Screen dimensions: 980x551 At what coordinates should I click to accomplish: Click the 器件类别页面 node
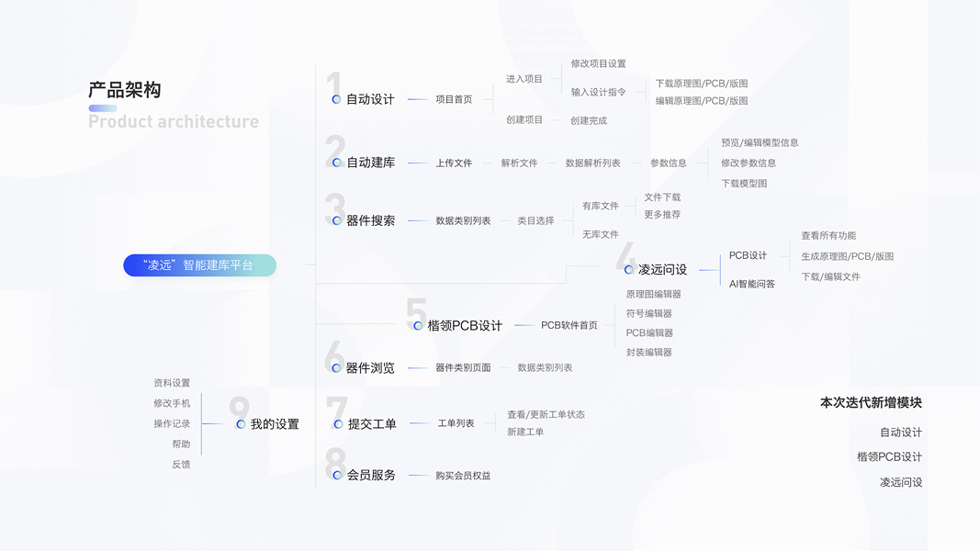tap(463, 368)
